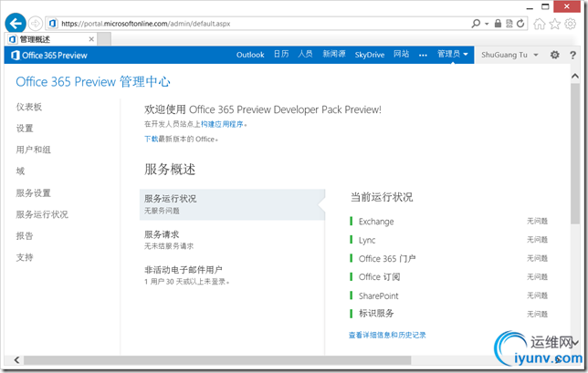Open browser tools gear icon

(570, 24)
